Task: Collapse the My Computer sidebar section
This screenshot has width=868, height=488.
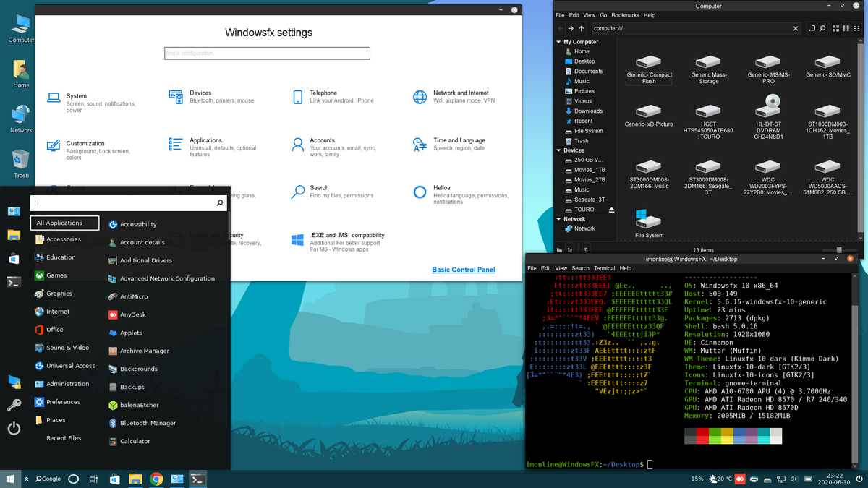Action: pyautogui.click(x=558, y=42)
